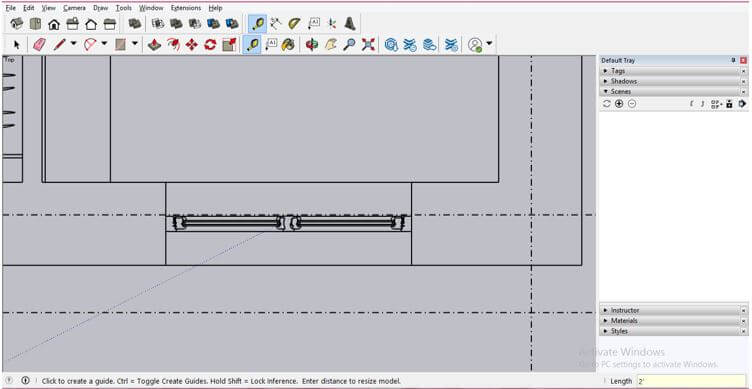The height and width of the screenshot is (389, 752).
Task: Click the Zoom Extents tool
Action: click(368, 45)
